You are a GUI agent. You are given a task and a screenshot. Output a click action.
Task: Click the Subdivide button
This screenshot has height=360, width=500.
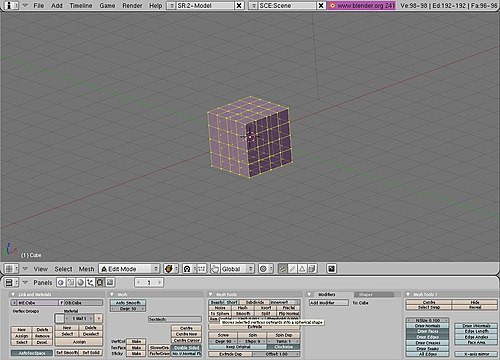click(x=255, y=302)
